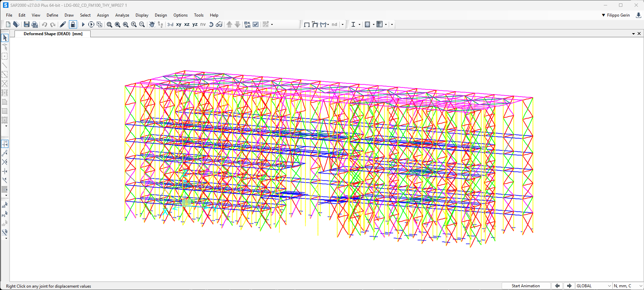Screen dimensions: 644x290
Task: Expand the concrete frame design dropdown arrow
Action: click(374, 24)
